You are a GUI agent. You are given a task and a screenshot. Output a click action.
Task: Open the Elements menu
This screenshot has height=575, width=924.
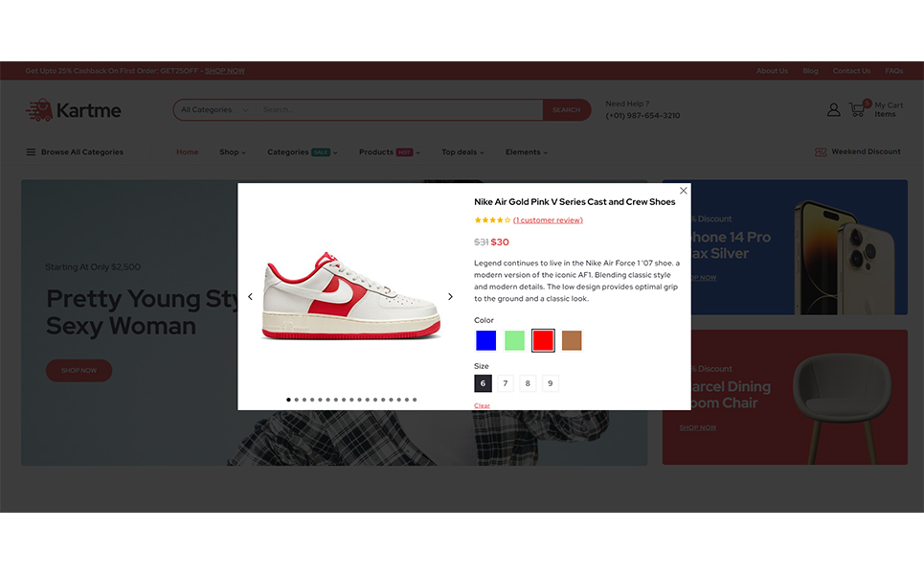point(527,152)
